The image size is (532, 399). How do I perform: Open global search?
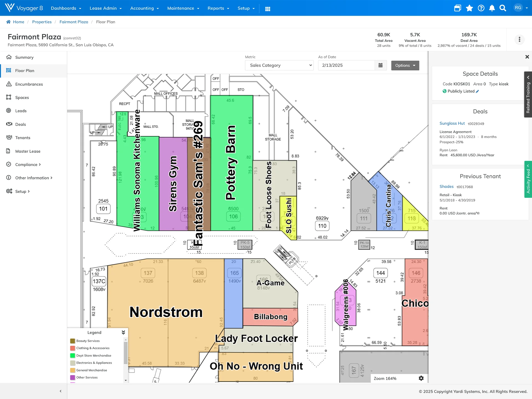click(x=502, y=8)
